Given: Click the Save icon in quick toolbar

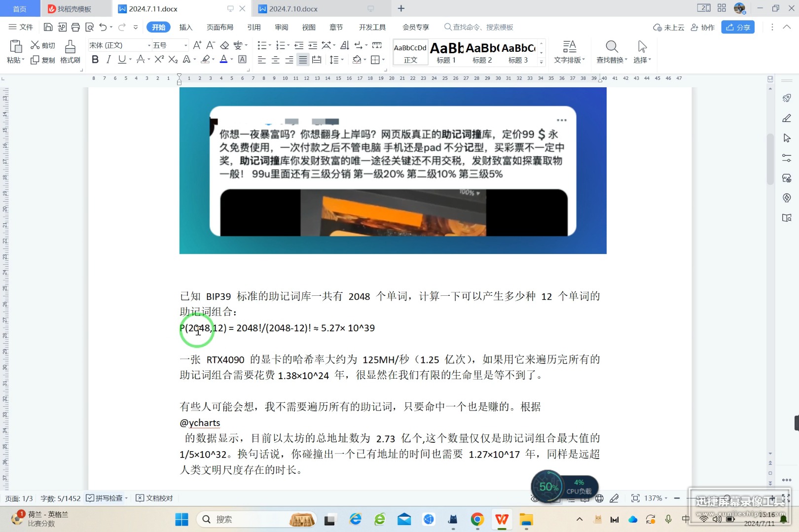Looking at the screenshot, I should (x=48, y=27).
